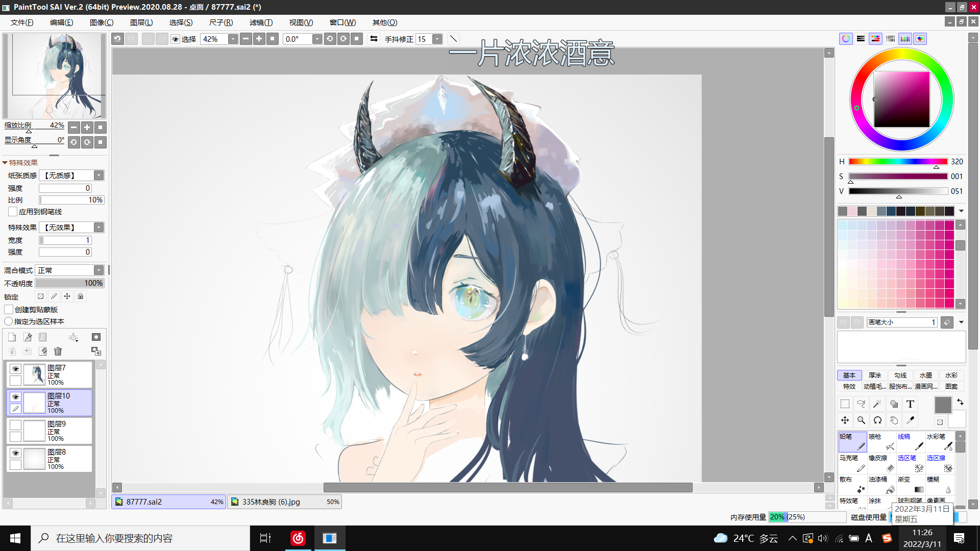The width and height of the screenshot is (980, 551).
Task: Create a new normal layer
Action: click(12, 337)
